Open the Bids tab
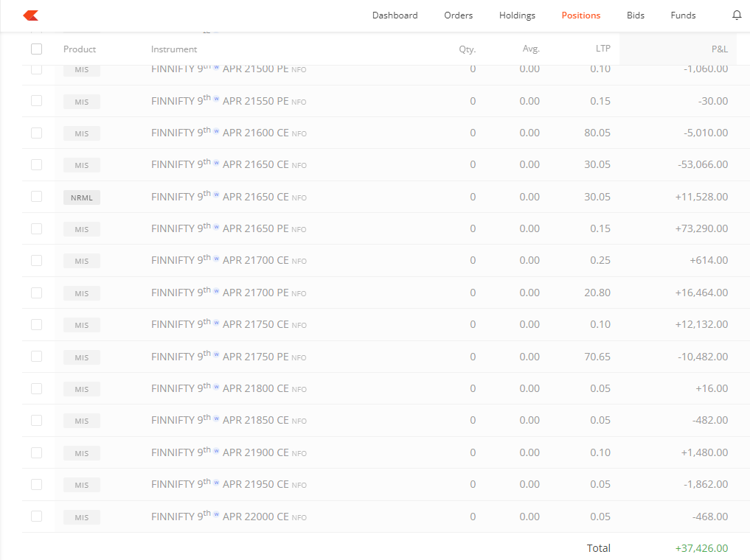 pos(635,15)
